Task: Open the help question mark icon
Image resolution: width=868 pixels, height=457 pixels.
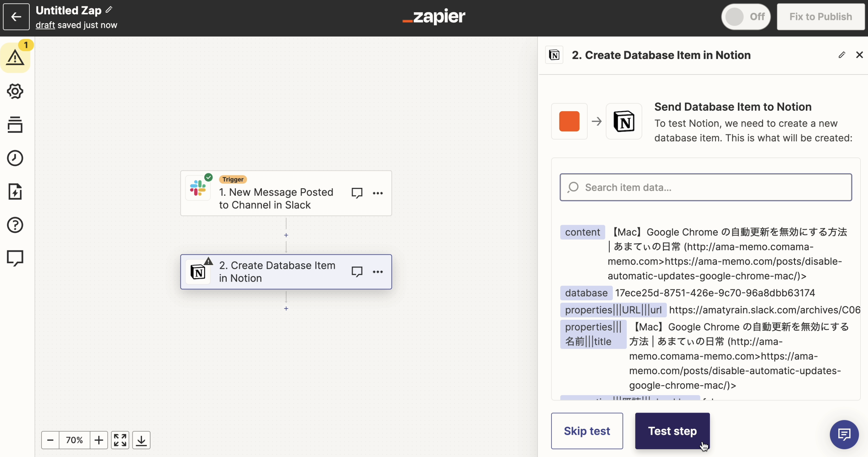Action: tap(15, 225)
